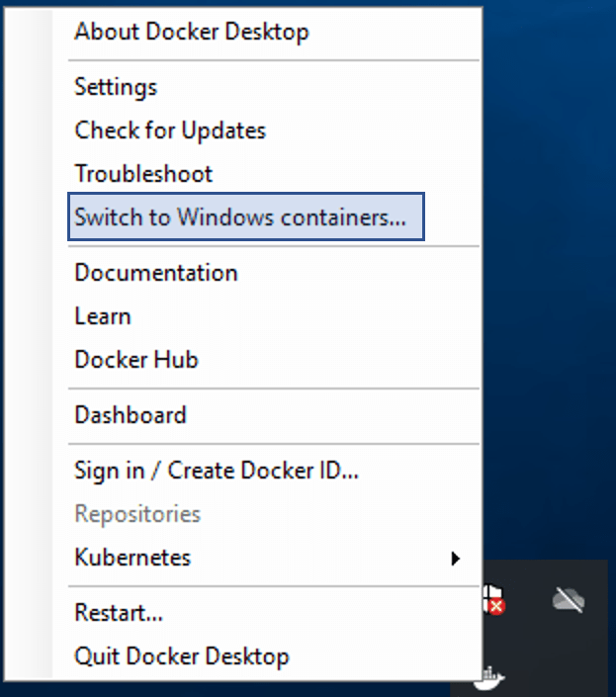Click the blue desktop background to dismiss menu
Viewport: 616px width, 697px height.
549,267
